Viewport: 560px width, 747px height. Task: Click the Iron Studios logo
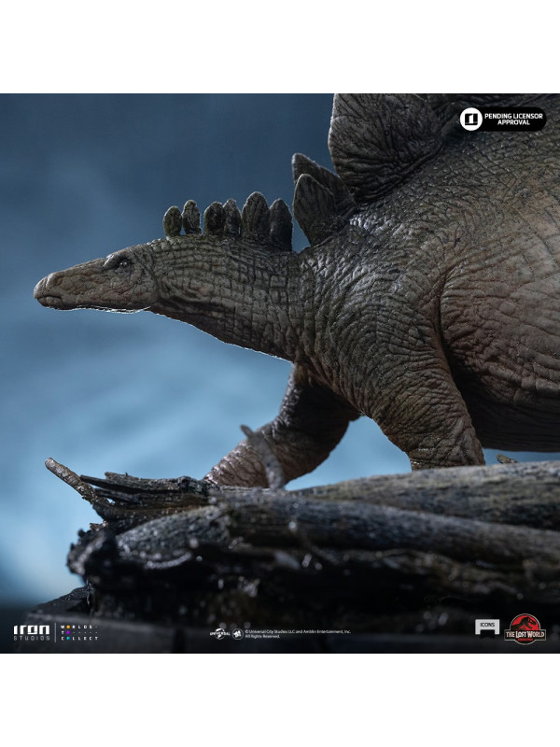pos(32,632)
